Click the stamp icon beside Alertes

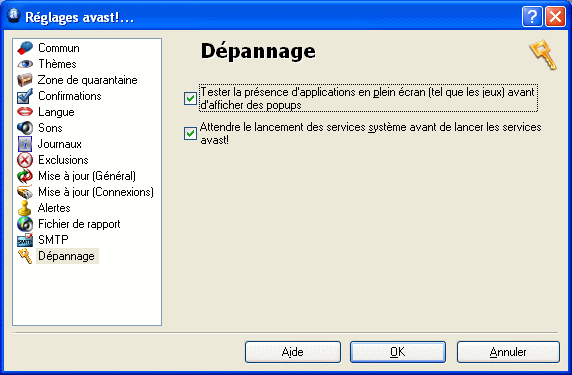pos(25,208)
